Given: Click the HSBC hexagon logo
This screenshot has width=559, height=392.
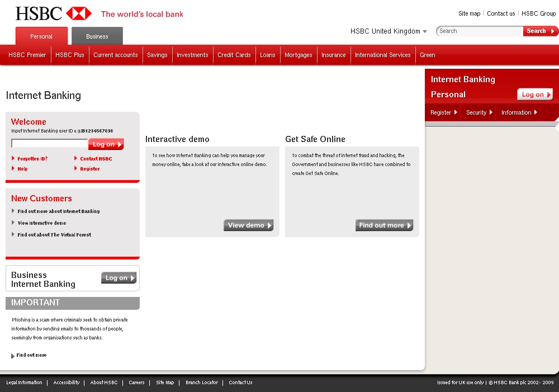Looking at the screenshot, I should click(79, 13).
